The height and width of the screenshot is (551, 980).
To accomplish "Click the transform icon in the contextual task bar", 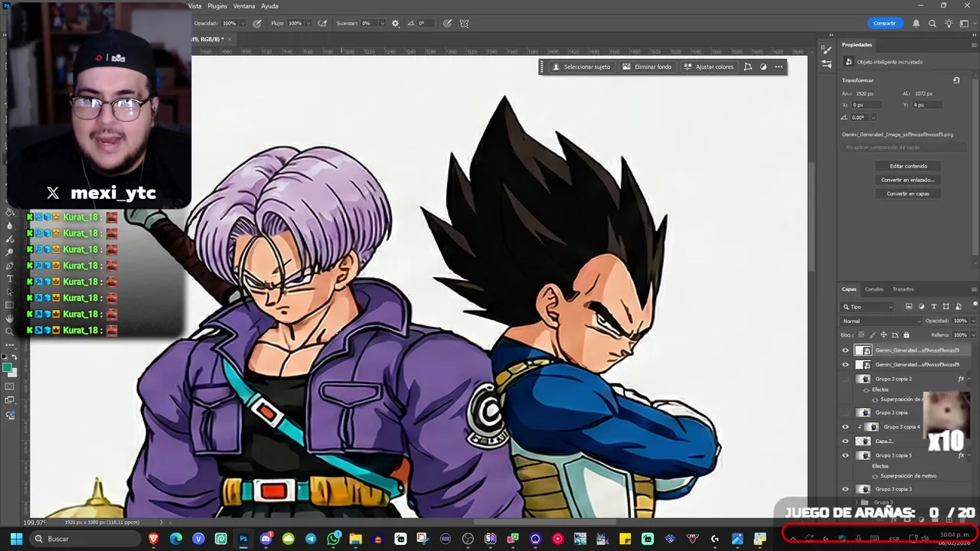I will (x=748, y=67).
